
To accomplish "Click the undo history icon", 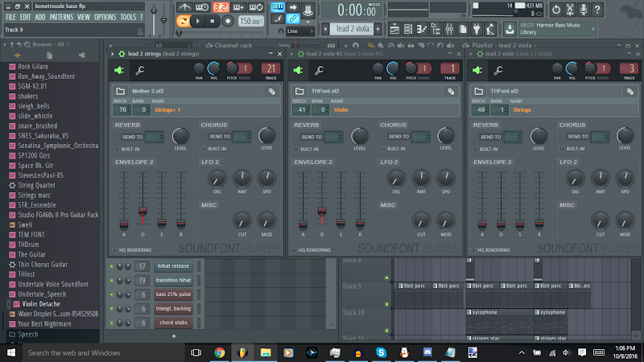I will point(556,10).
